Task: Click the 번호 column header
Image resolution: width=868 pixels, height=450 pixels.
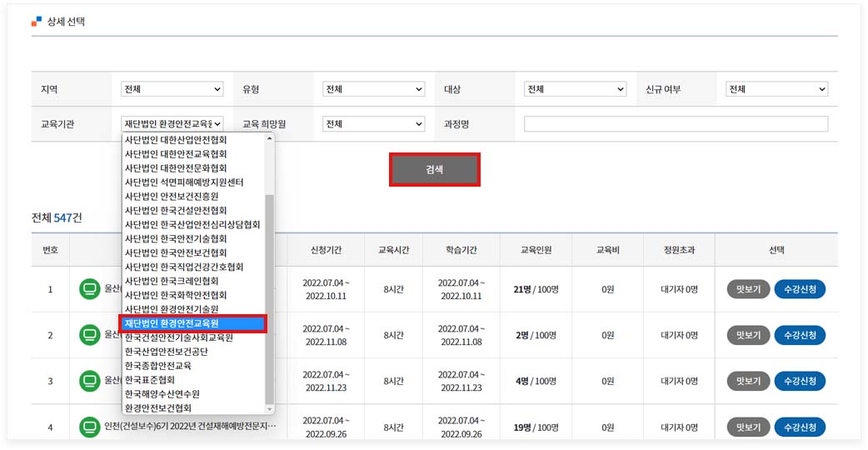Action: 50,250
